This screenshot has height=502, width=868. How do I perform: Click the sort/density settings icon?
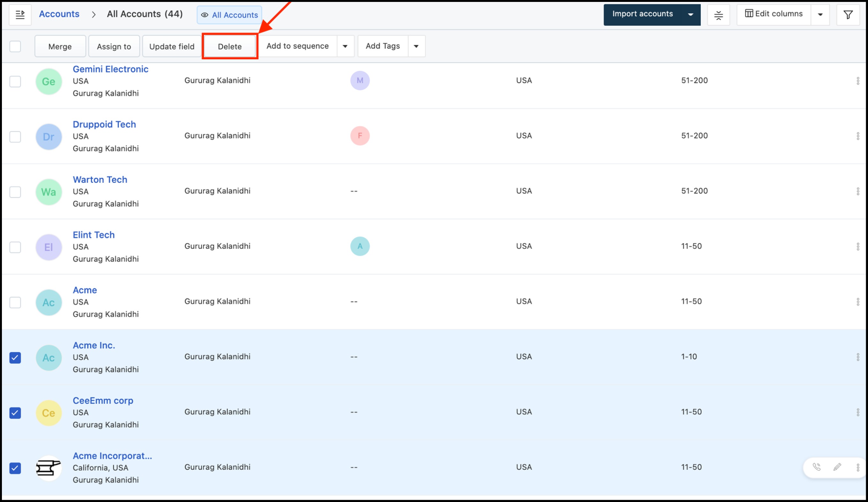tap(718, 15)
